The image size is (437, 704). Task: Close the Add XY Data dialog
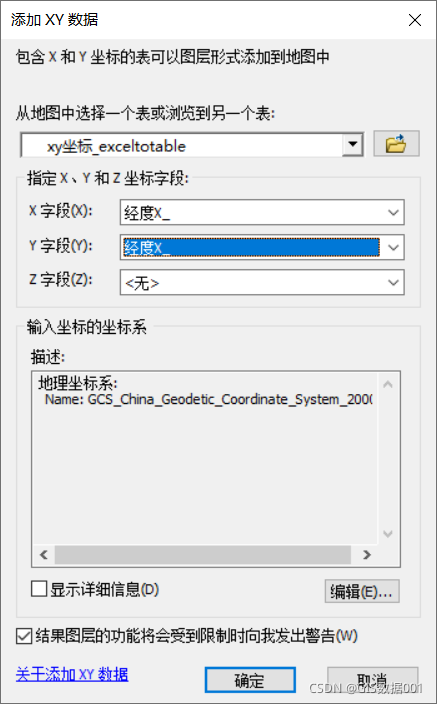click(415, 20)
